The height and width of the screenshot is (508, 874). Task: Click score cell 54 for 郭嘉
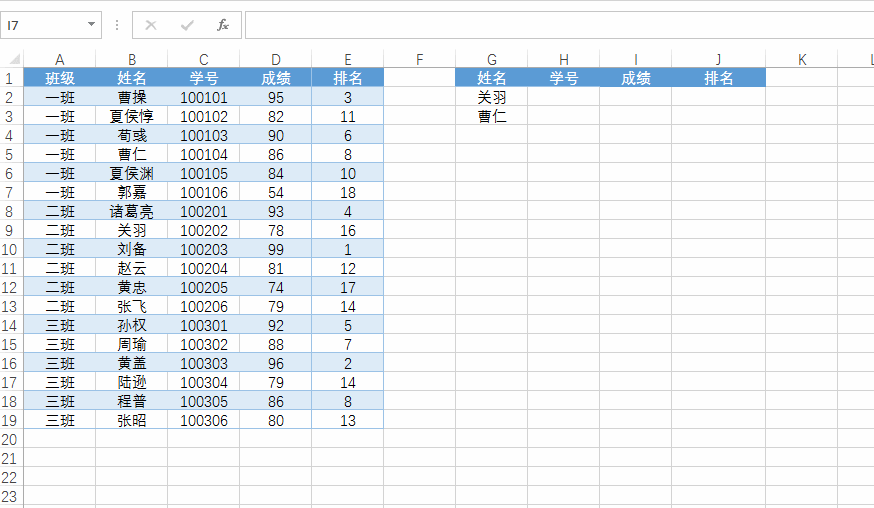pyautogui.click(x=275, y=192)
